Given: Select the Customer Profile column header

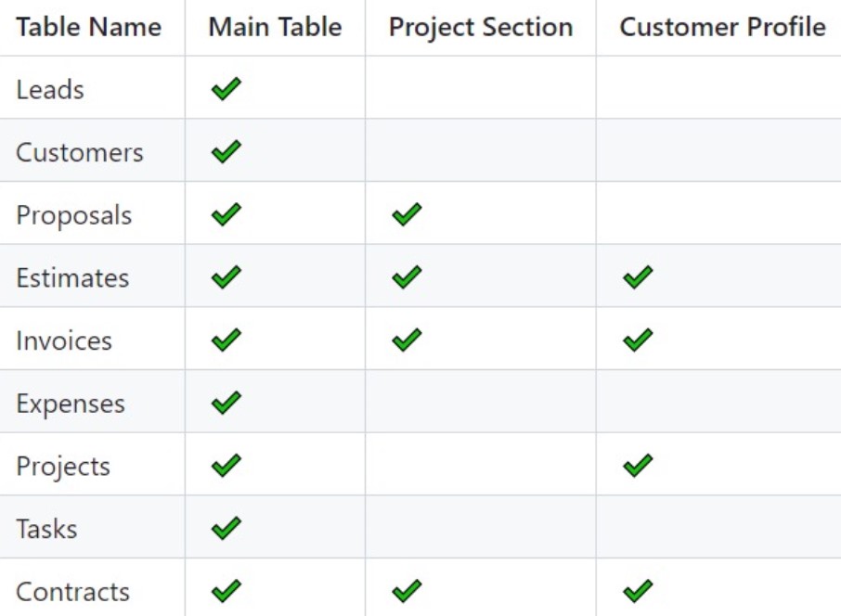Looking at the screenshot, I should point(722,27).
